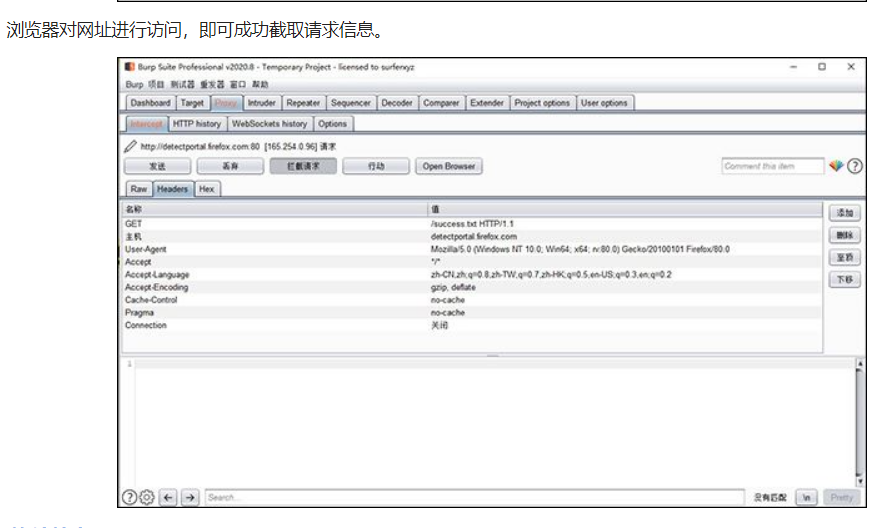Select the Connection header name

[x=146, y=325]
